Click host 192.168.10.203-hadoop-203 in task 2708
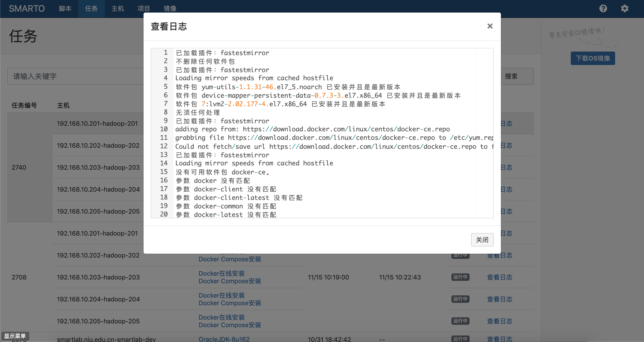Viewport: 644px width, 342px height. click(98, 277)
